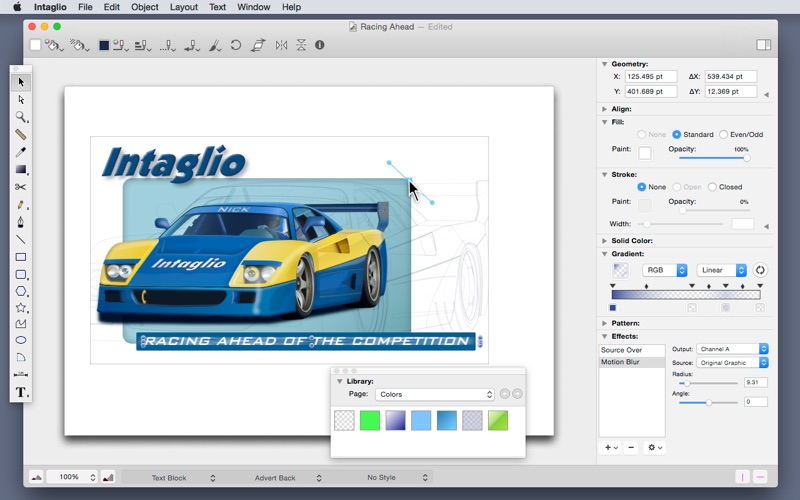The height and width of the screenshot is (500, 800).
Task: Open the Layout menu
Action: (183, 7)
